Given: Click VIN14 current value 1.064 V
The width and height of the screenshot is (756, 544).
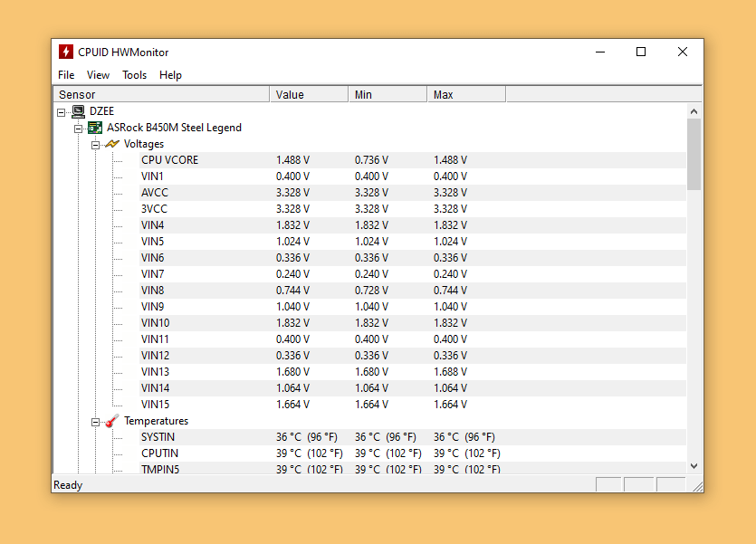Looking at the screenshot, I should point(292,388).
